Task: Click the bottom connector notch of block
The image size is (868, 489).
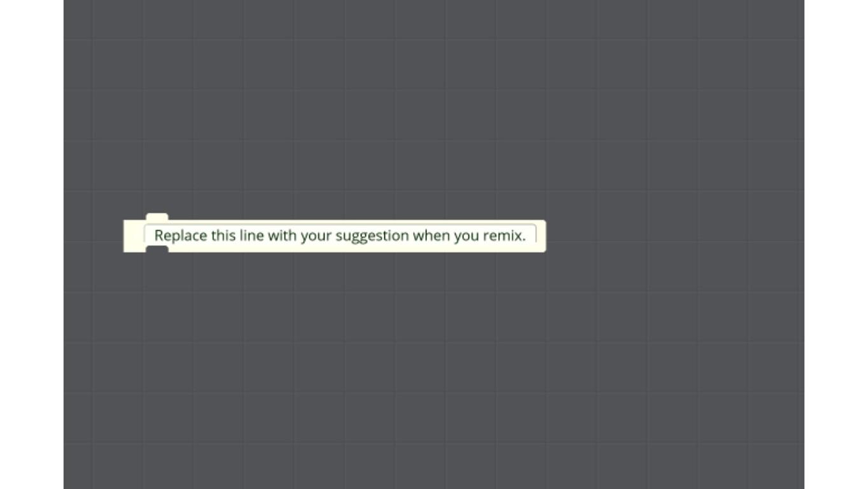Action: [x=157, y=249]
